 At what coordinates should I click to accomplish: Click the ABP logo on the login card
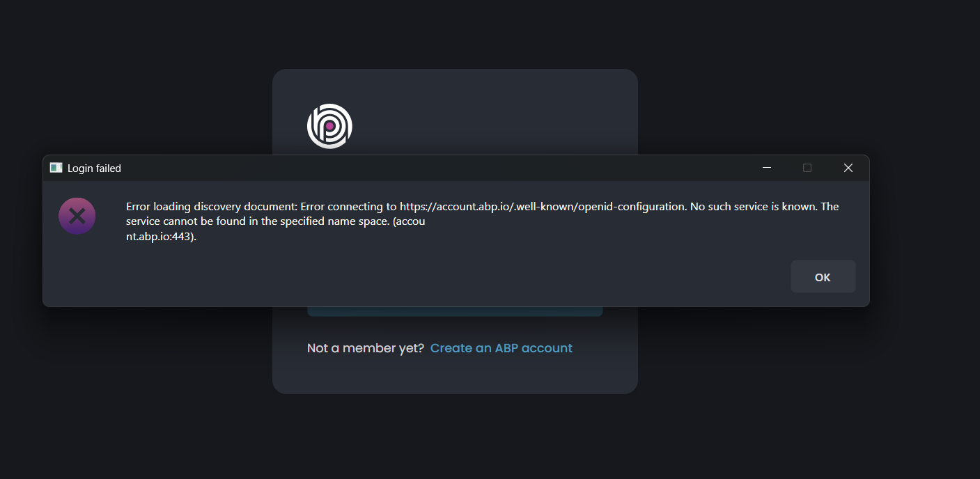pos(329,126)
